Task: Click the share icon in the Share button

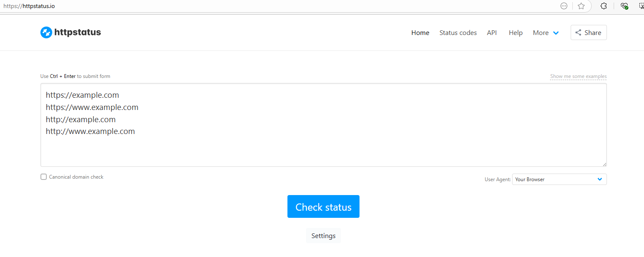Action: point(578,33)
